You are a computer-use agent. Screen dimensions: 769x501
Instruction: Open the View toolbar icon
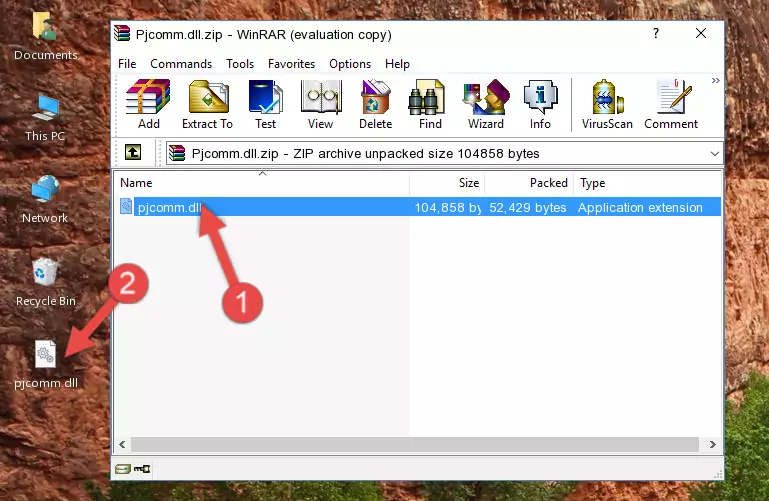point(321,104)
